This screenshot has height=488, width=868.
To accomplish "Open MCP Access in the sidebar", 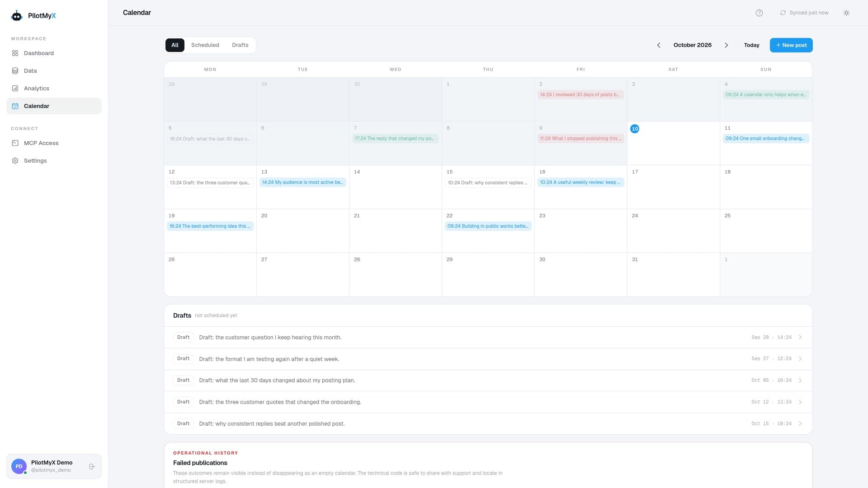I will tap(54, 143).
